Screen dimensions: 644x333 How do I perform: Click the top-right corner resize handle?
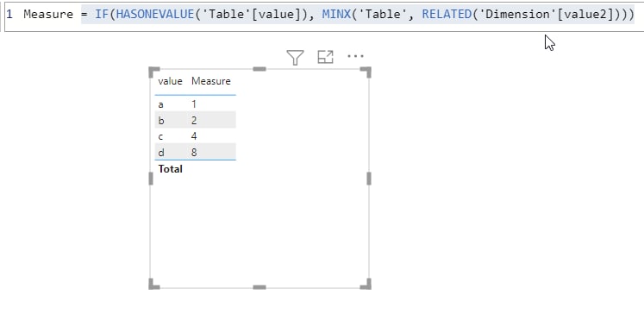(x=366, y=72)
